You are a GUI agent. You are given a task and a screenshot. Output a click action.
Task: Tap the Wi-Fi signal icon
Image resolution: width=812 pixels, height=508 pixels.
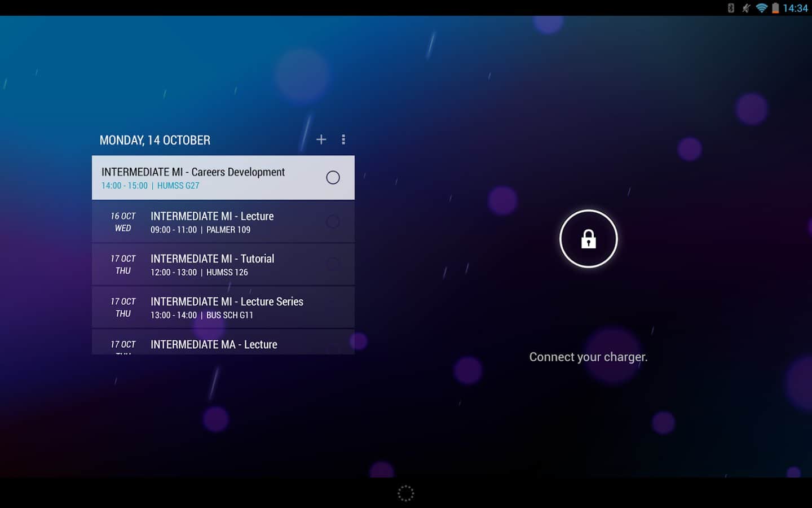(x=761, y=8)
